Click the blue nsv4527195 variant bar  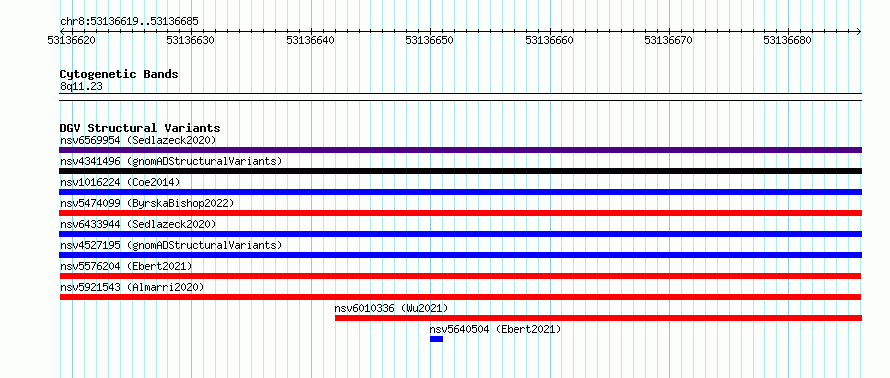tap(460, 255)
